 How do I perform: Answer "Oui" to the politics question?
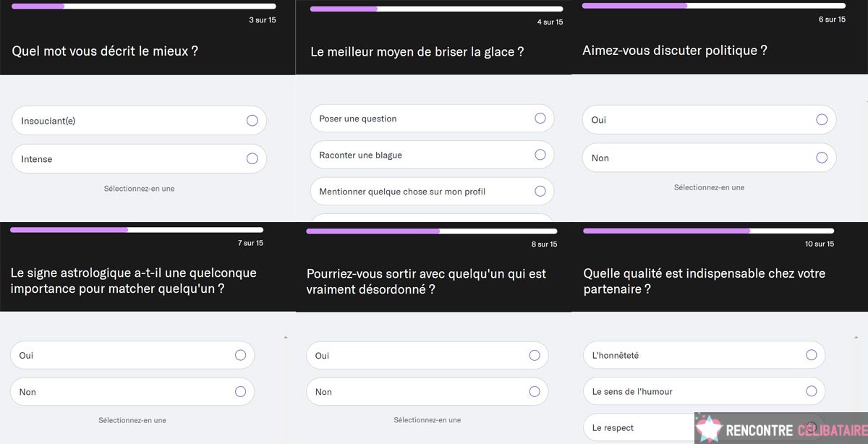point(821,119)
